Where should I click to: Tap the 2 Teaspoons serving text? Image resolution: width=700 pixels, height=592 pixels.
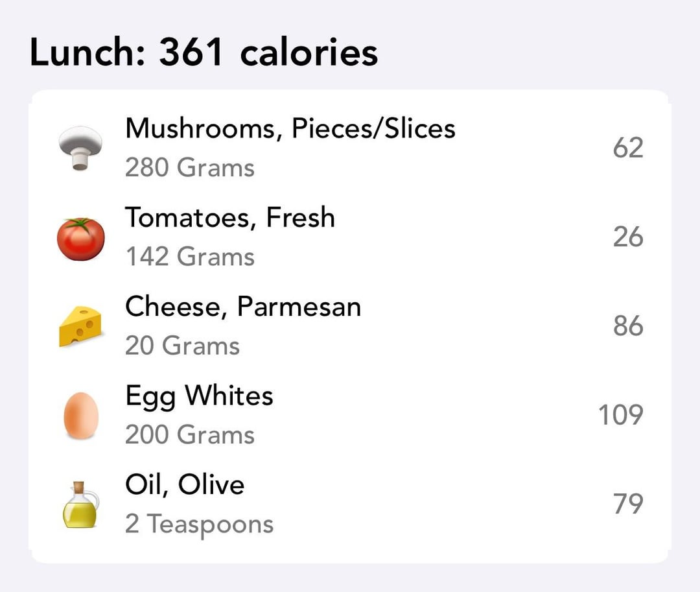199,525
